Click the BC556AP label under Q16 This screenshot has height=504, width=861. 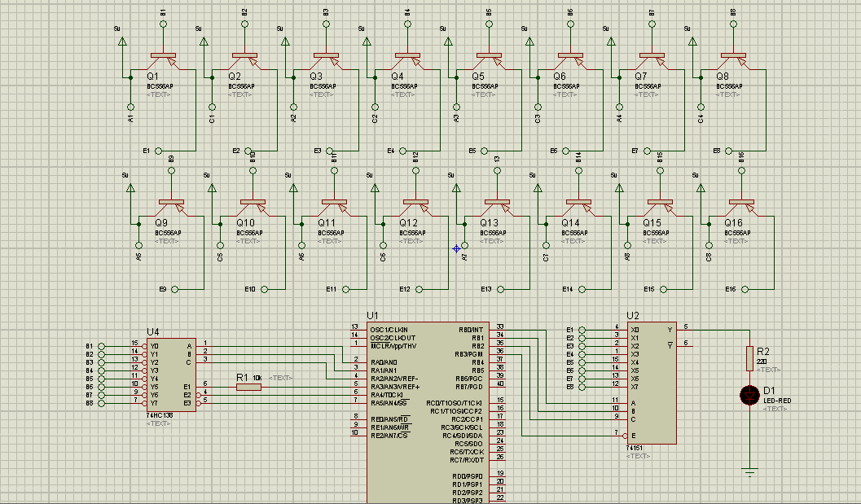[737, 233]
